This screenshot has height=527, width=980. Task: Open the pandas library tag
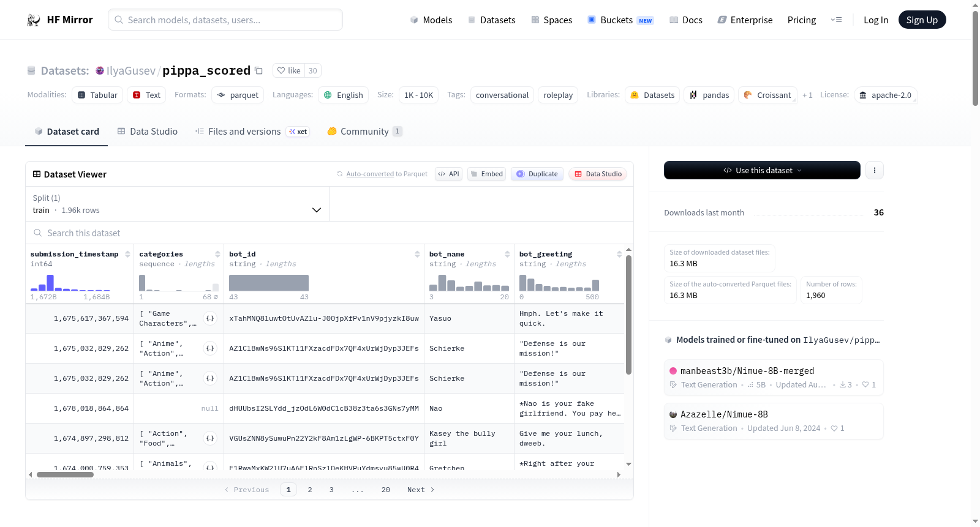pos(709,95)
